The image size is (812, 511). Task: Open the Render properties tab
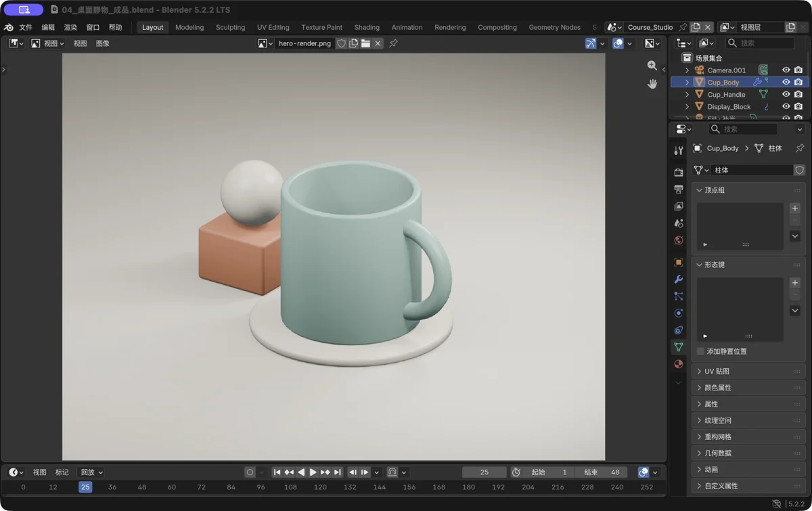[679, 173]
